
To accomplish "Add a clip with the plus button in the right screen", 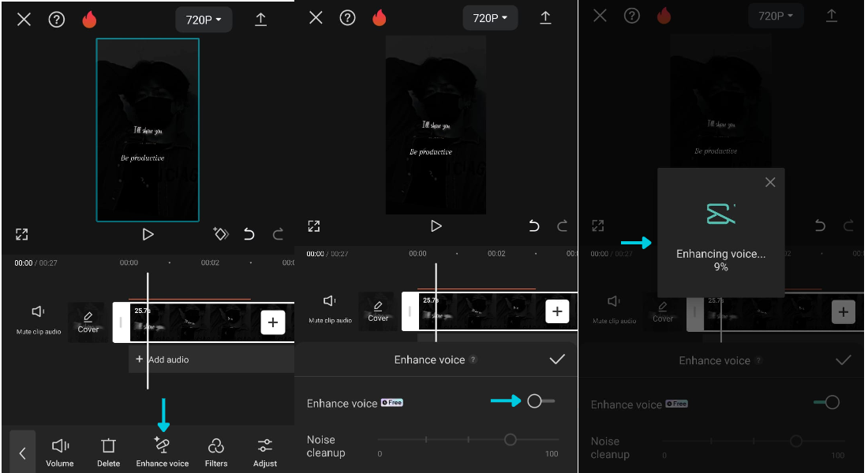I will (x=843, y=312).
